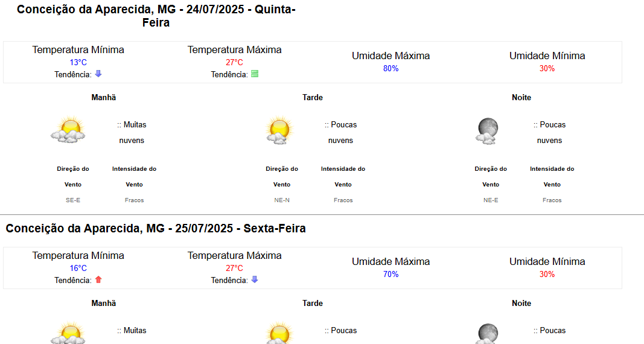
Task: Click the 80% maximum humidity value
Action: pyautogui.click(x=391, y=69)
